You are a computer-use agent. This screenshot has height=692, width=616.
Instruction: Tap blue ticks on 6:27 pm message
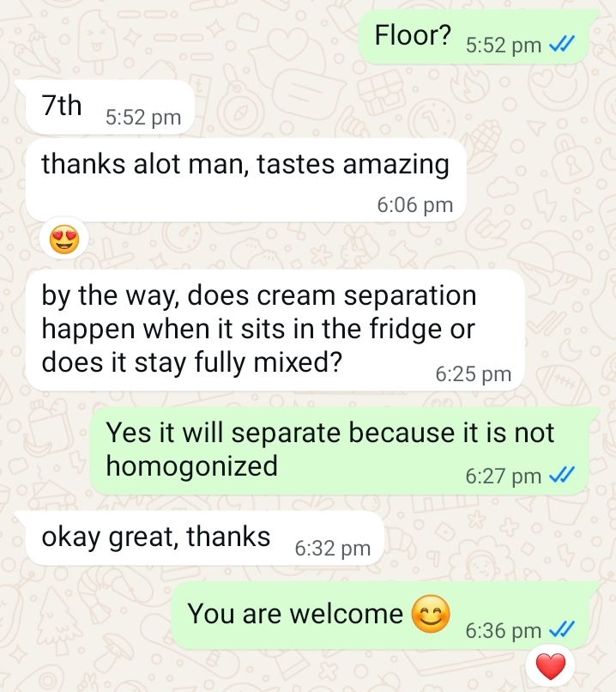[562, 476]
